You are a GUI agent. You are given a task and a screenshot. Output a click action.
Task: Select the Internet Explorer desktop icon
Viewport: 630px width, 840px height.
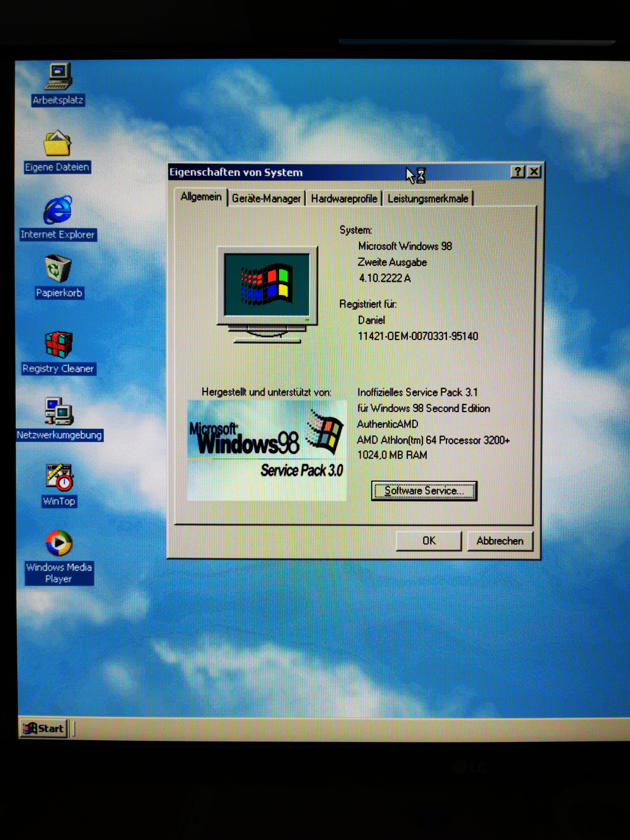pos(58,211)
